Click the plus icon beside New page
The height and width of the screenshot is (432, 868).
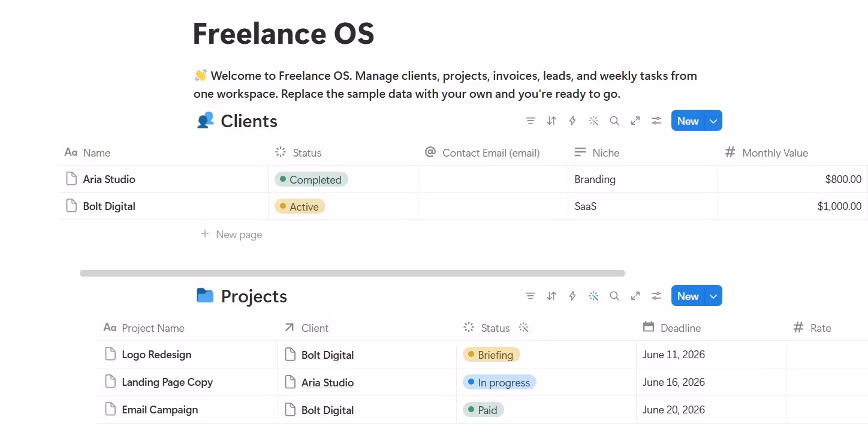[205, 234]
